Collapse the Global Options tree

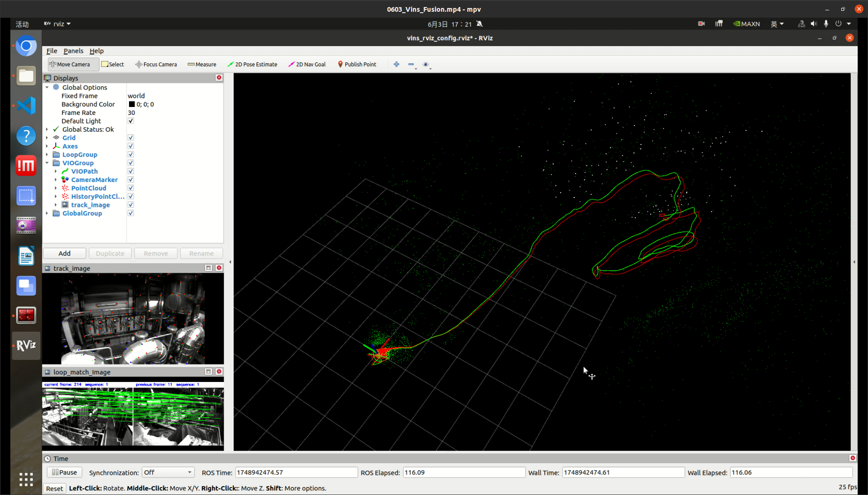point(47,87)
